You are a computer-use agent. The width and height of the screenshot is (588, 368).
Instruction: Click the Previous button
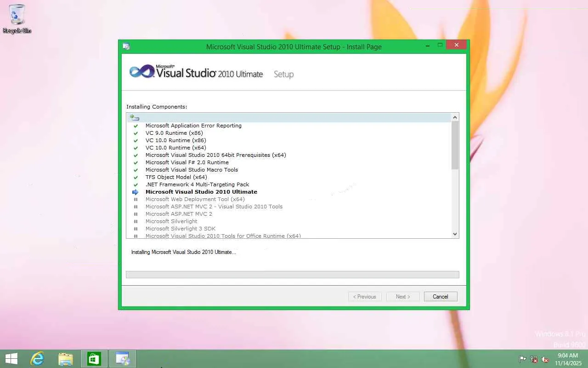coord(365,297)
